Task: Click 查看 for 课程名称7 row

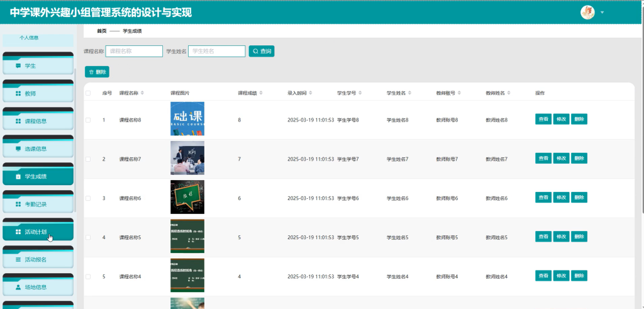Action: click(x=543, y=158)
